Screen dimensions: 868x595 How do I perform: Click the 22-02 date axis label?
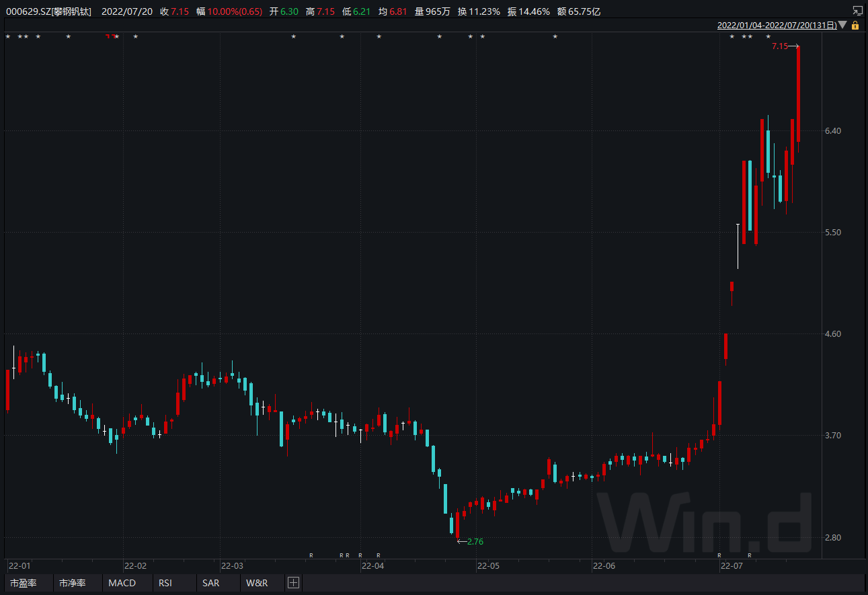coord(135,566)
